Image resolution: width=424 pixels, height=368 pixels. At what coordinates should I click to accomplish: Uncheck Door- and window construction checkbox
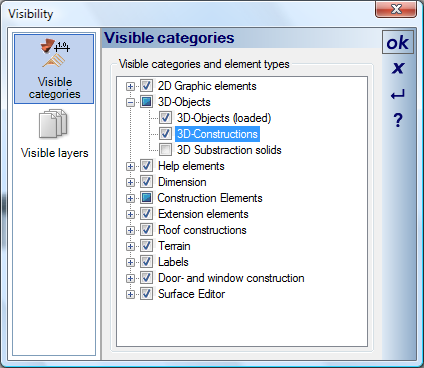[146, 278]
